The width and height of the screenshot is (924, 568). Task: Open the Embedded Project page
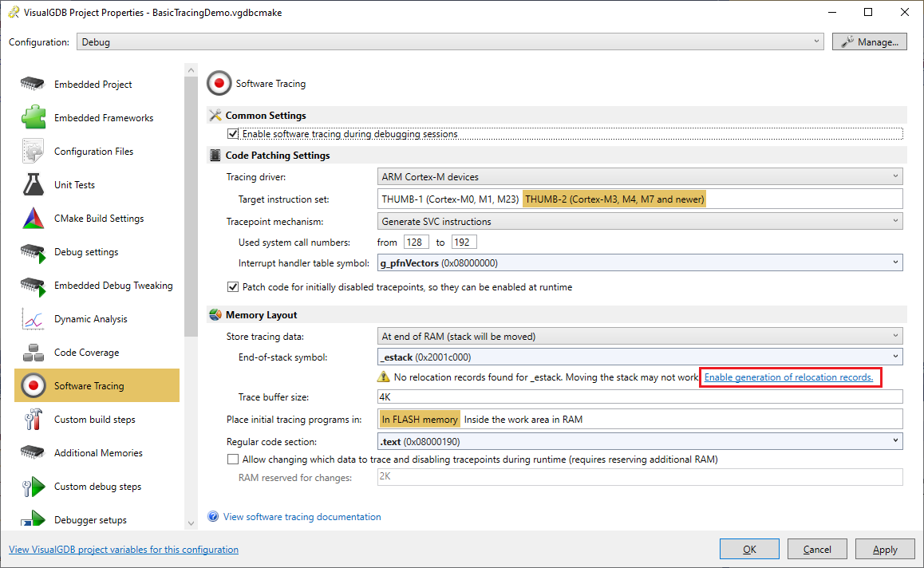[97, 85]
